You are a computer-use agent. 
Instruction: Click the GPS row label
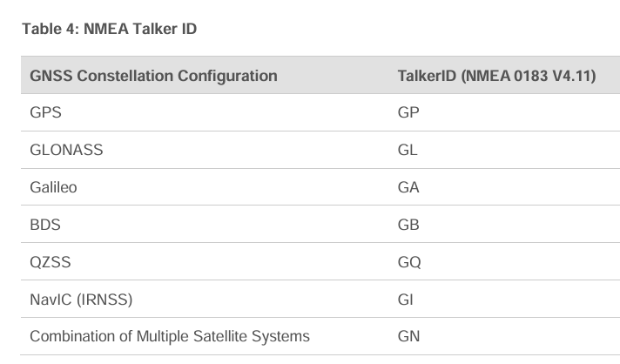[45, 112]
